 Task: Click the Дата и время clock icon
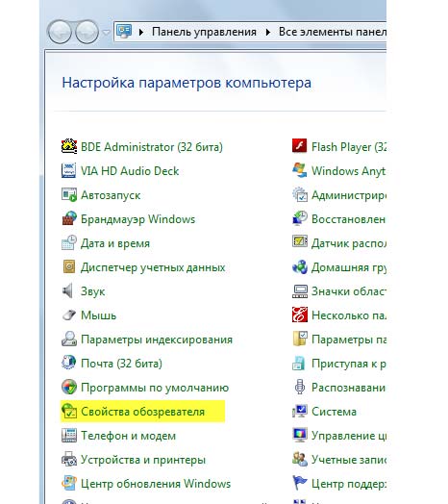pyautogui.click(x=69, y=242)
